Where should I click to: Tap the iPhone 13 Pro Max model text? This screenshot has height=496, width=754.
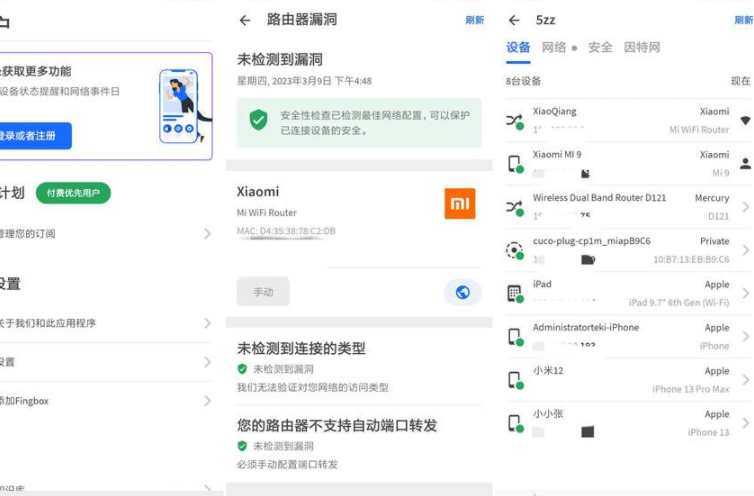click(x=691, y=389)
